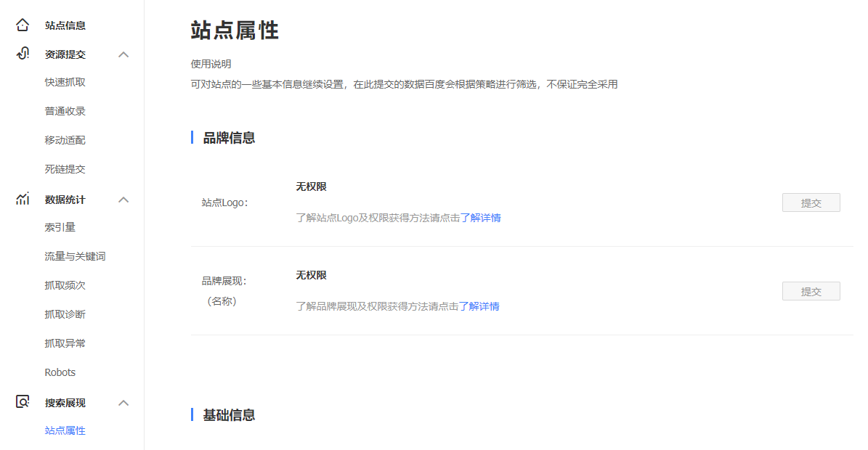Click the 资源提交 link icon in sidebar

click(x=23, y=54)
